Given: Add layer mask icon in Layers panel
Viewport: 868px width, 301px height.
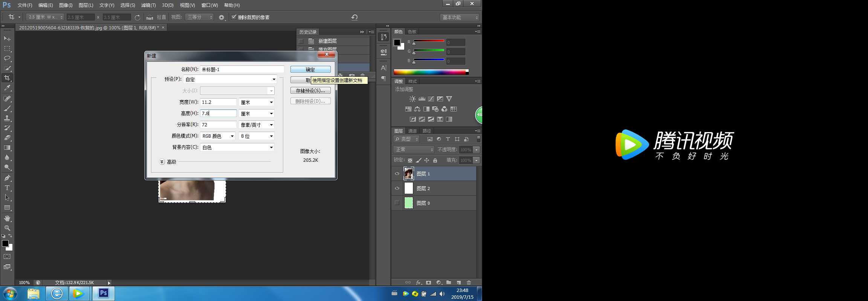Looking at the screenshot, I should point(428,283).
